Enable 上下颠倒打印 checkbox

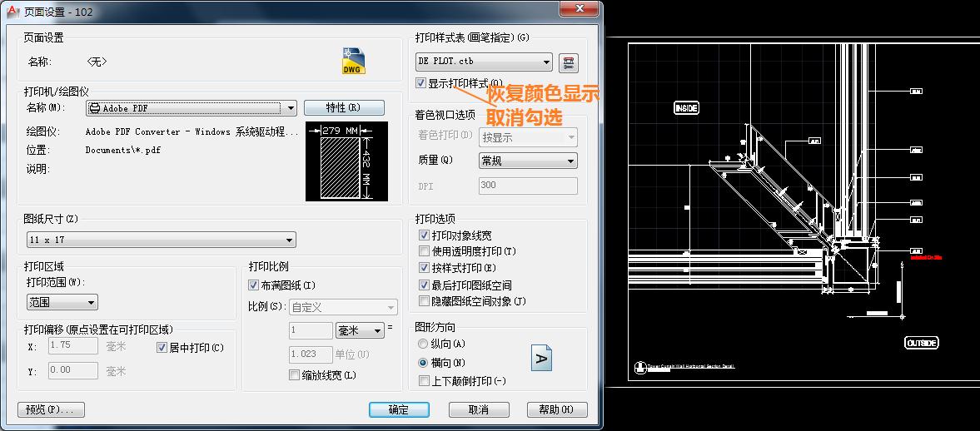(425, 380)
